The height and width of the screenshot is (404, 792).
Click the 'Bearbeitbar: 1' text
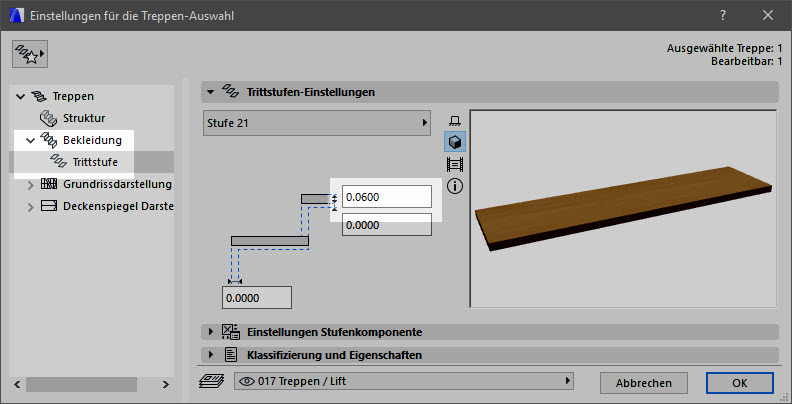pos(747,62)
